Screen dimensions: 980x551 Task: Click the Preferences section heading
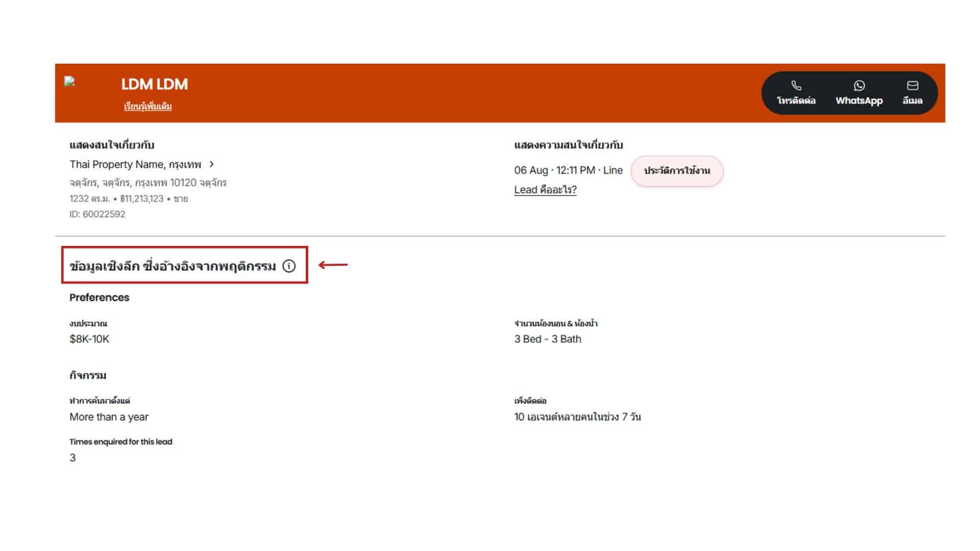99,297
